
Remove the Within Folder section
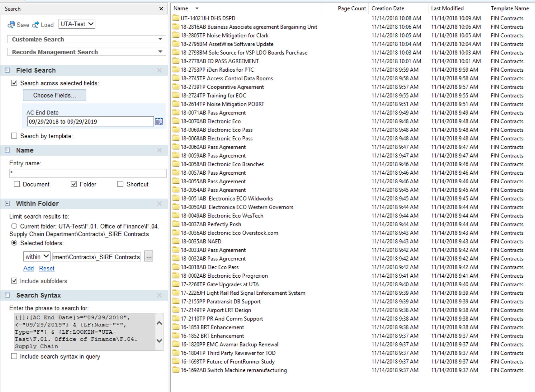(159, 204)
